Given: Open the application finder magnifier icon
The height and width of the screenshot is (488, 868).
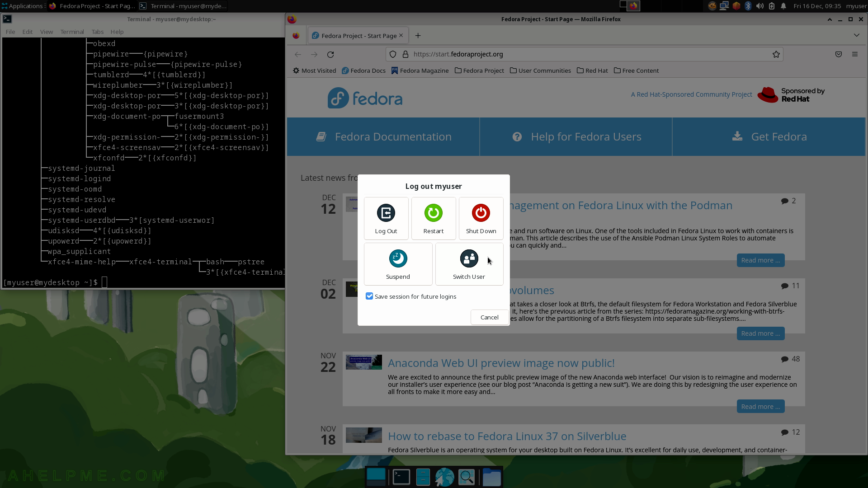Looking at the screenshot, I should [467, 477].
